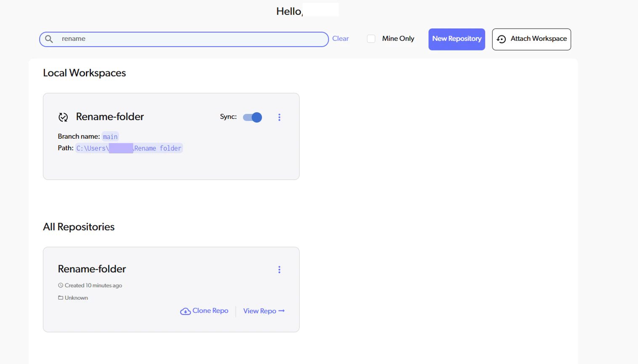The image size is (638, 364).
Task: Click the refresh icon inside Attach Workspace button
Action: [502, 39]
